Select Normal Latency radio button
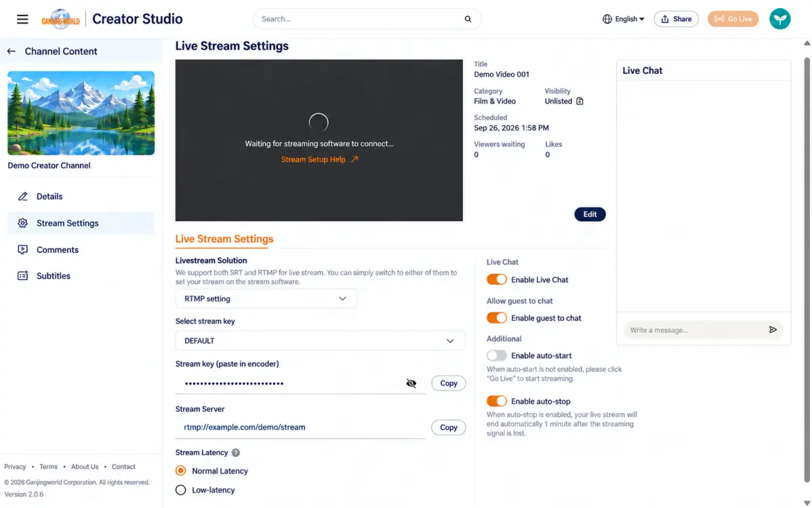The image size is (812, 508). coord(181,471)
